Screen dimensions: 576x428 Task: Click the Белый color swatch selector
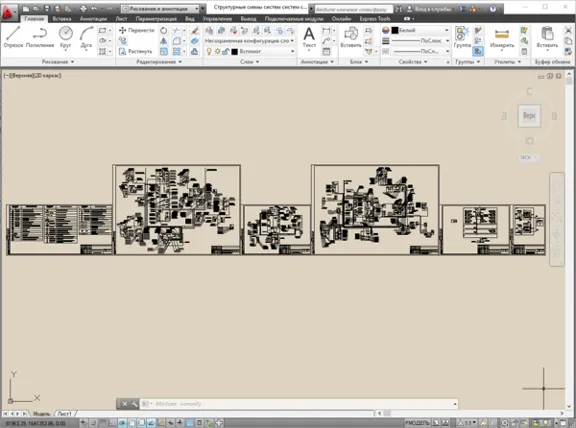click(420, 30)
